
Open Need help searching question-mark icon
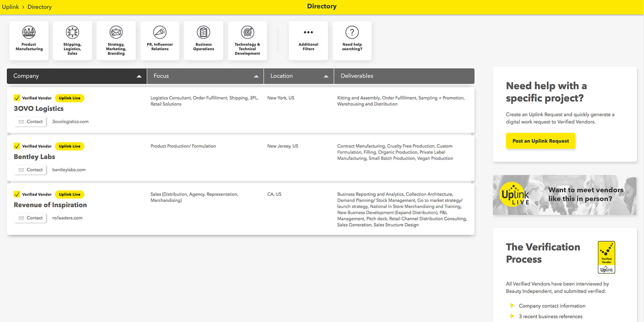point(352,32)
